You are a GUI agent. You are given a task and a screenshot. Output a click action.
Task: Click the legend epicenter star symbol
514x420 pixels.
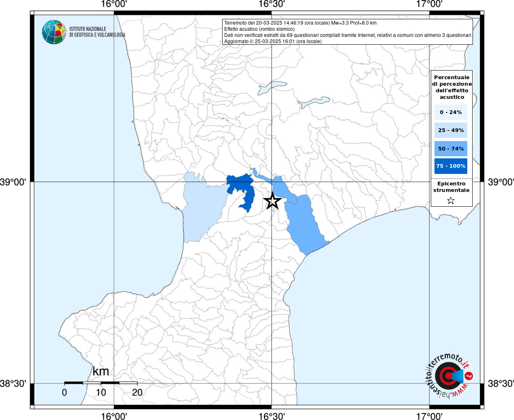451,201
